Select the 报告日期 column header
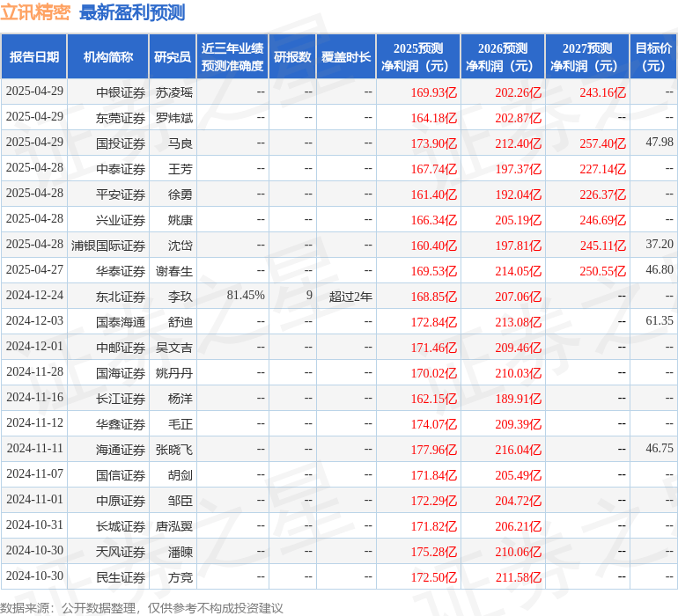 (33, 56)
